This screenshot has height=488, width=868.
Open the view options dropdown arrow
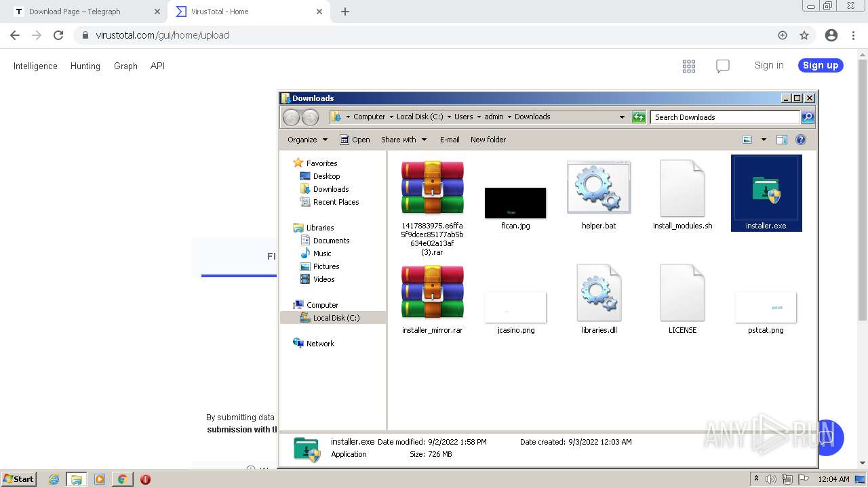pos(764,140)
